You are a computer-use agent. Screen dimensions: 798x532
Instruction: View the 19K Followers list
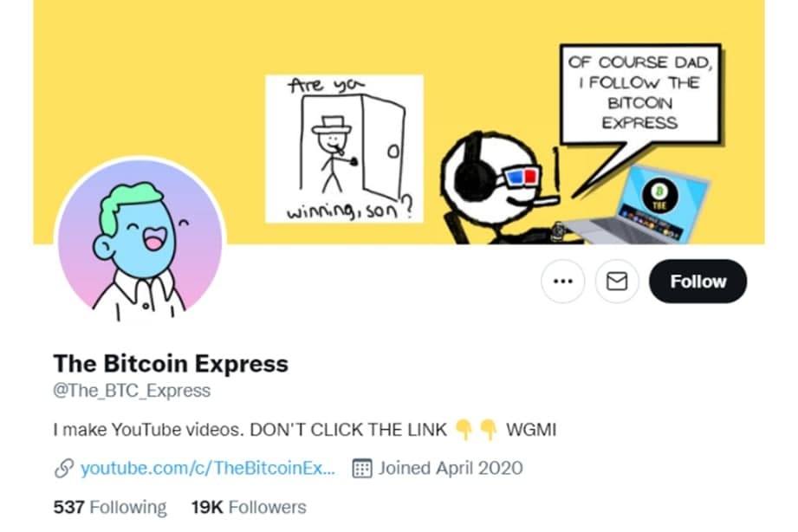pyautogui.click(x=249, y=507)
